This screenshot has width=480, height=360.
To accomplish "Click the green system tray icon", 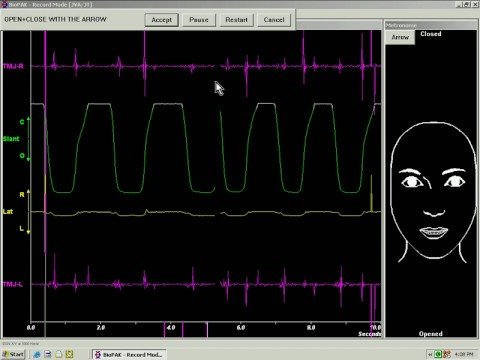I will pyautogui.click(x=438, y=354).
